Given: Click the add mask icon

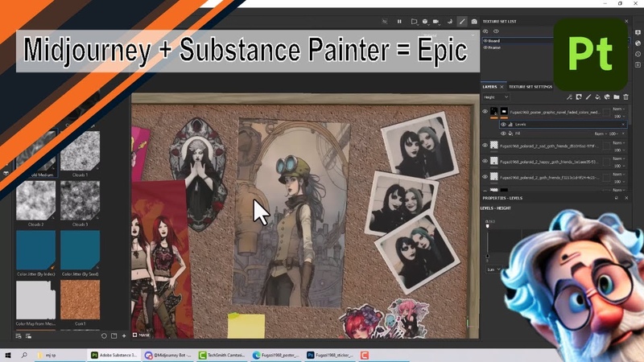Looking at the screenshot, I should [x=579, y=97].
